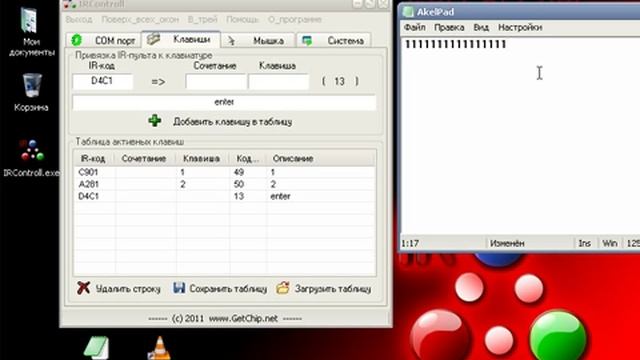
Task: Open AkelPad Файл menu
Action: 414,27
